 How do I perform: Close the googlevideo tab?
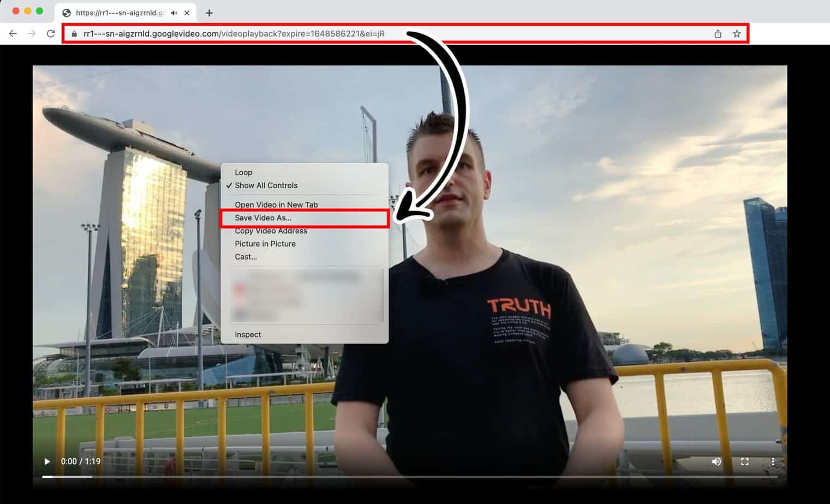[x=187, y=13]
